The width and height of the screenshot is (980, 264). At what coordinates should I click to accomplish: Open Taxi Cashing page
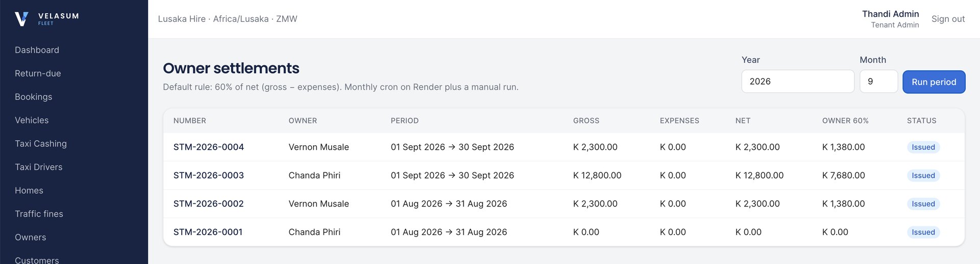click(x=41, y=144)
